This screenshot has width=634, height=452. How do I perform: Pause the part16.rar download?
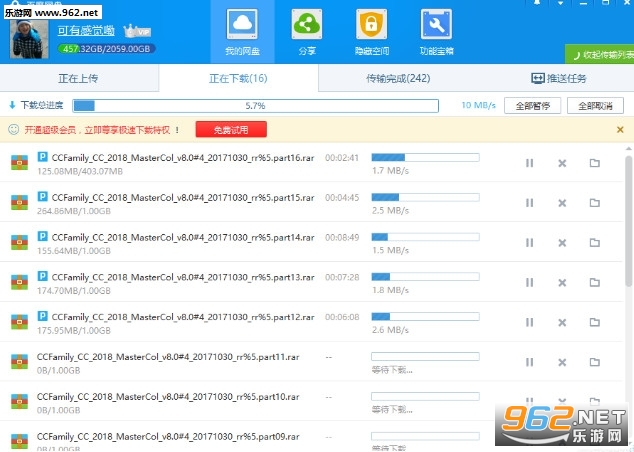tap(530, 163)
